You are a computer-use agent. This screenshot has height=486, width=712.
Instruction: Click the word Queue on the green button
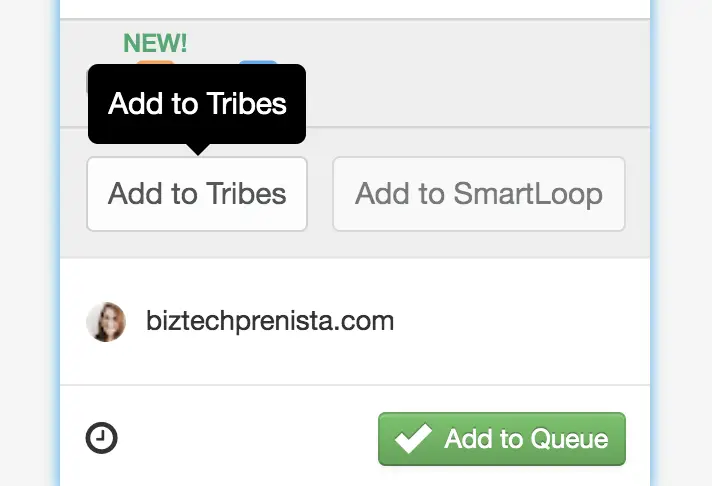click(569, 439)
